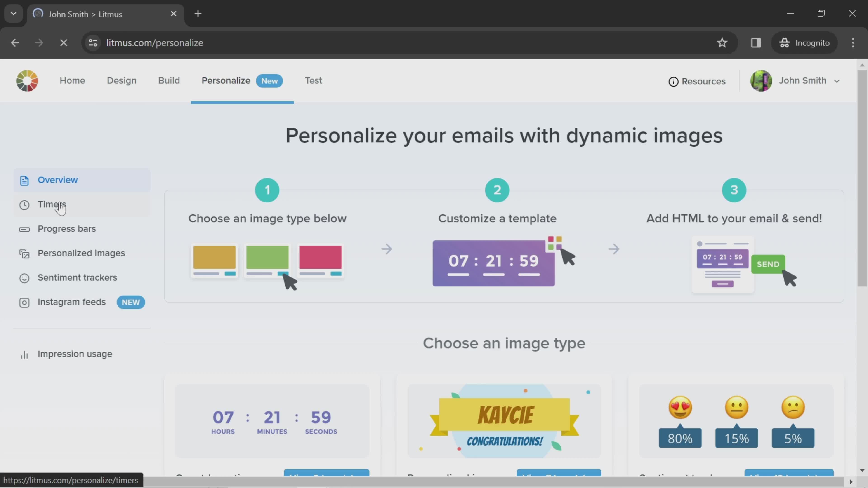Open the Home navigation link
Image resolution: width=868 pixels, height=488 pixels.
click(72, 80)
